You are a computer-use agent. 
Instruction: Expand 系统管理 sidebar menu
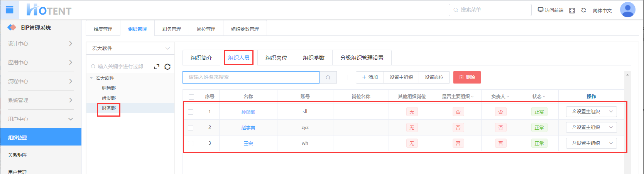(x=41, y=100)
